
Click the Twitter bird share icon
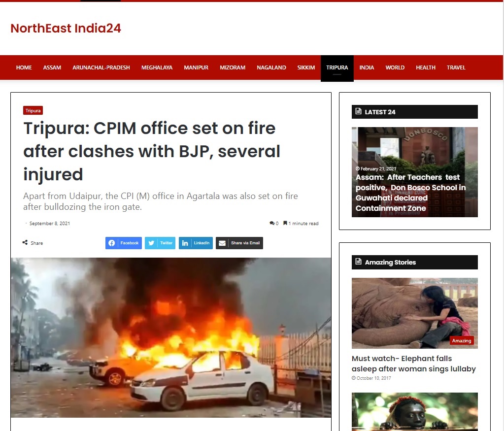(x=151, y=243)
